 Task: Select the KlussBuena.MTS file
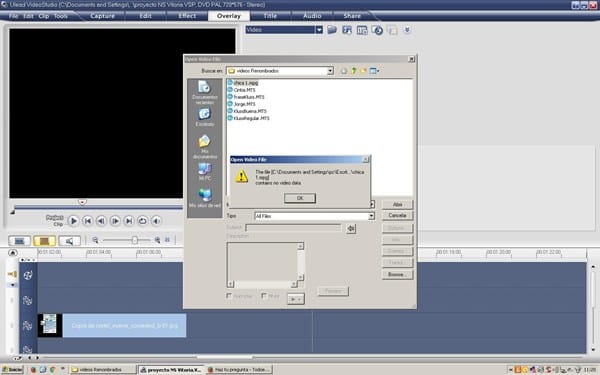[247, 111]
